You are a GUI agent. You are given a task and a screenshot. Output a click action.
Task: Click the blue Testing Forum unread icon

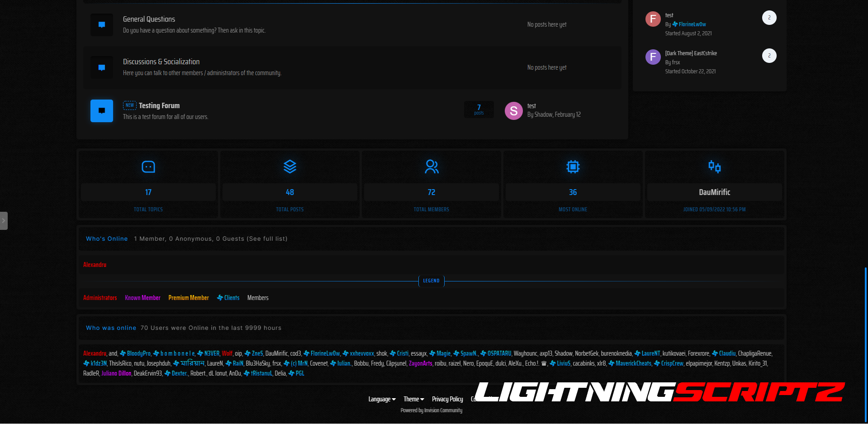(x=102, y=111)
